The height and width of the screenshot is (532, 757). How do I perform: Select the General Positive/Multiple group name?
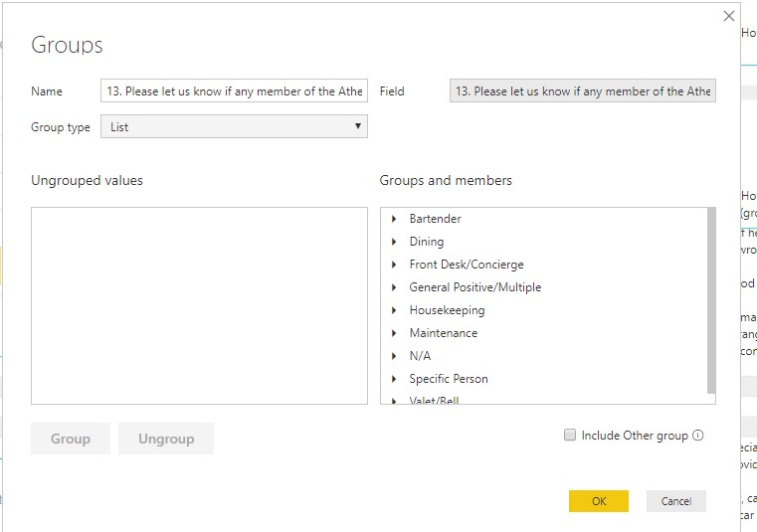point(475,287)
